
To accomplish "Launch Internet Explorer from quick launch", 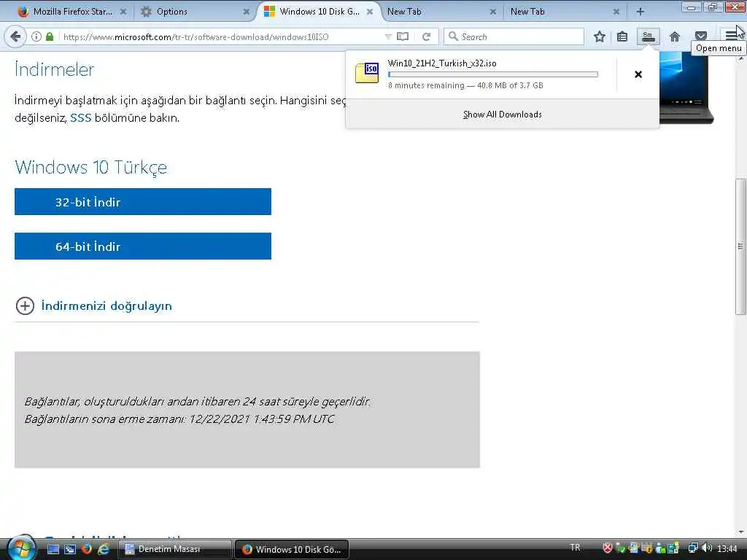I will (x=103, y=549).
